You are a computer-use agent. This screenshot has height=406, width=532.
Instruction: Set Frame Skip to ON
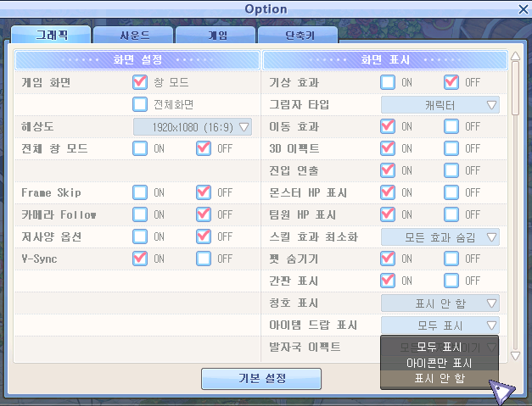tap(140, 192)
